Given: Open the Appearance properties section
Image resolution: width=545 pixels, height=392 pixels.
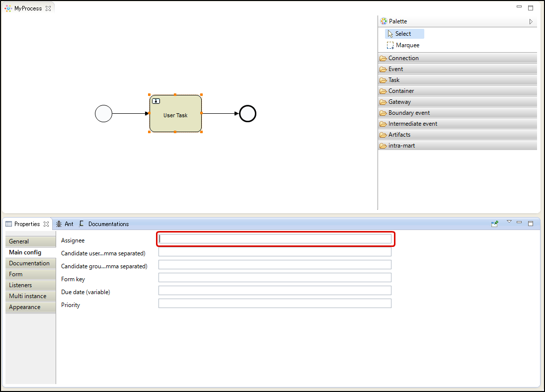Looking at the screenshot, I should (31, 307).
